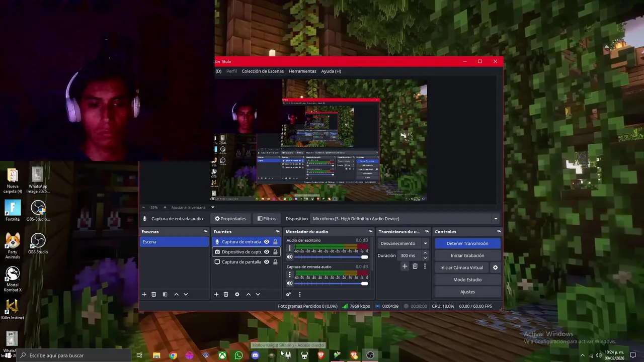The height and width of the screenshot is (362, 644).
Task: Show hidden system tray icons chevron
Action: tap(583, 355)
